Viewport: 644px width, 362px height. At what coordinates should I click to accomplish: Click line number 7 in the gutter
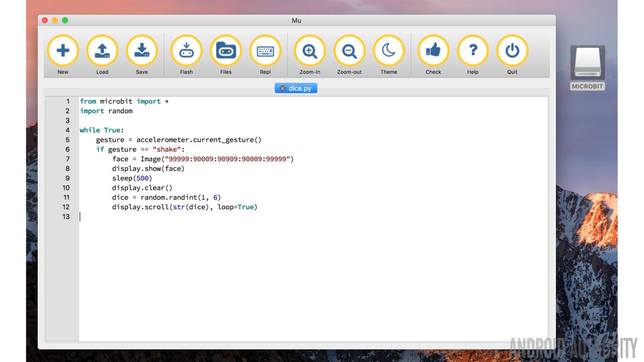(x=67, y=159)
